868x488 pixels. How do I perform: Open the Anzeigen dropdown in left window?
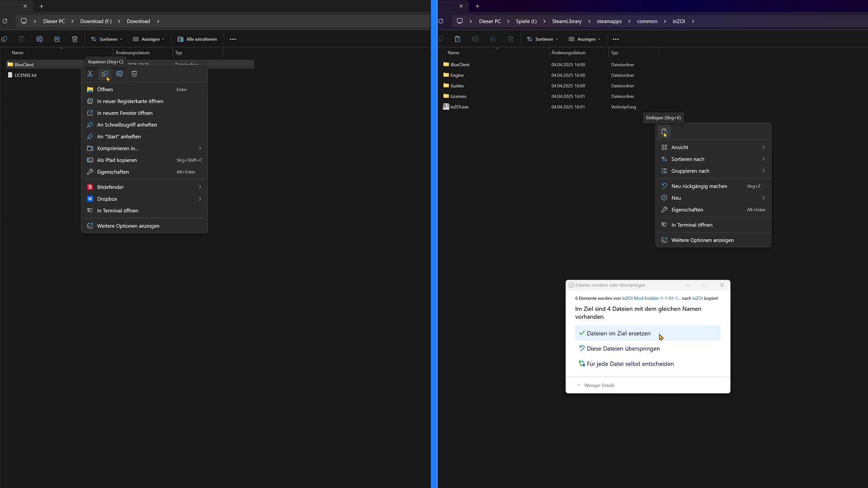pyautogui.click(x=149, y=39)
